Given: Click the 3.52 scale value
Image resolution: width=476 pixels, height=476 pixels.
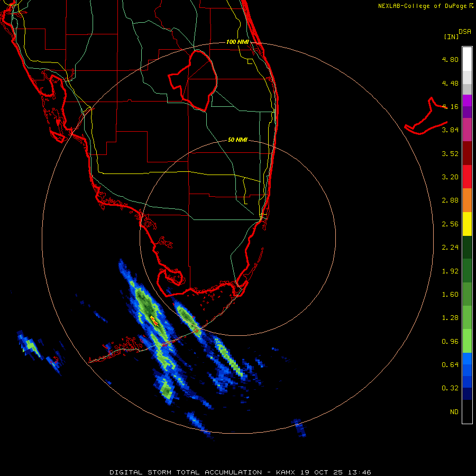Looking at the screenshot, I should (x=450, y=153).
